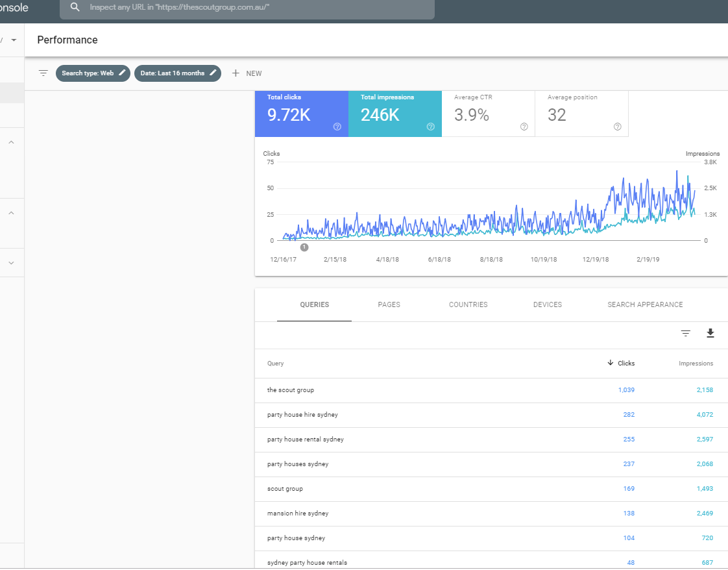Click the 1,039 clicks value
Screen dimensions: 728x570
[626, 390]
